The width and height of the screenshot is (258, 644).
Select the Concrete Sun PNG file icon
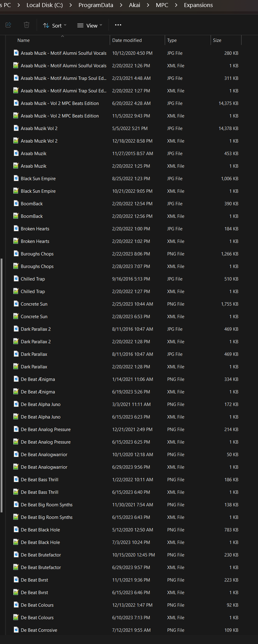click(x=16, y=304)
